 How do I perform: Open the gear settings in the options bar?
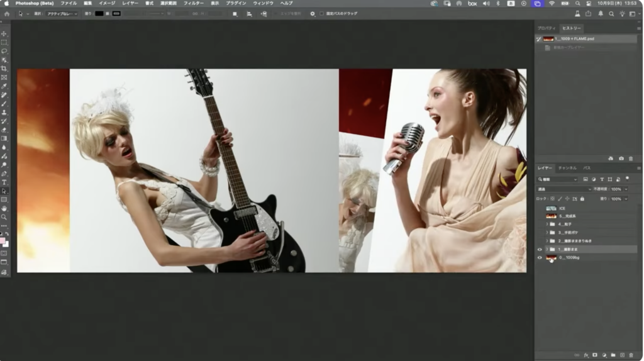pyautogui.click(x=313, y=13)
